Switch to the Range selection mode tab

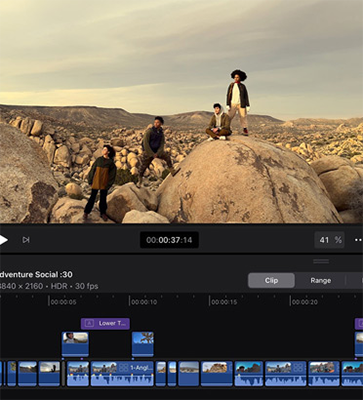click(x=320, y=281)
